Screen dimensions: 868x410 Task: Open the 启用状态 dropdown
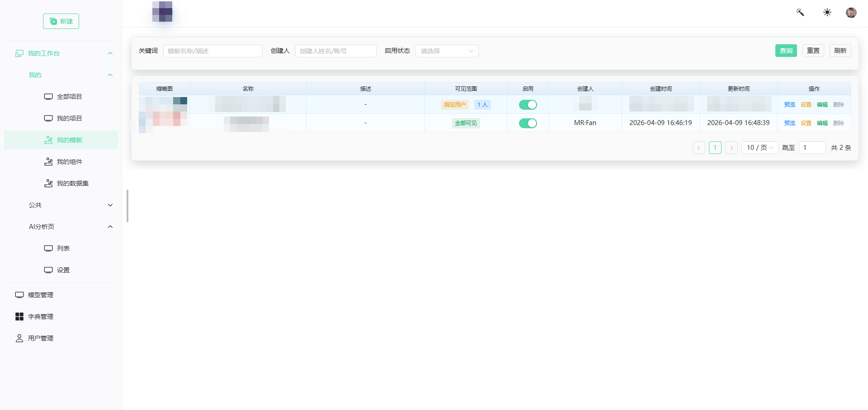[x=447, y=51]
